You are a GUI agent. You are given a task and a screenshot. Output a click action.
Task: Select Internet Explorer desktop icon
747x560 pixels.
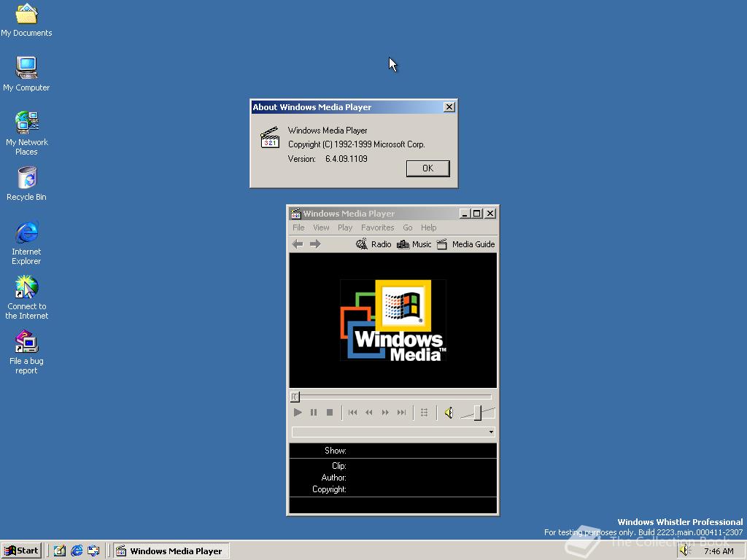[x=27, y=243]
